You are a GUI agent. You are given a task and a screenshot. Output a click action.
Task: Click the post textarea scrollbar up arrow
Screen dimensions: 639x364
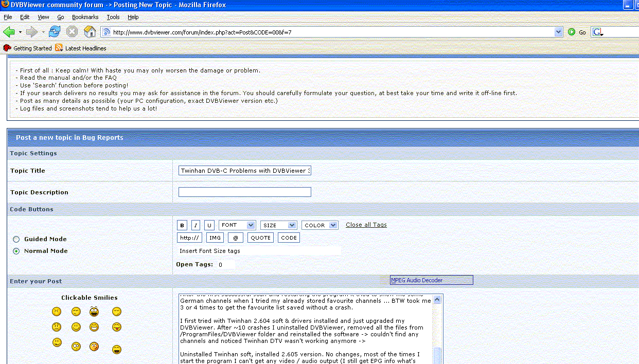[x=437, y=299]
